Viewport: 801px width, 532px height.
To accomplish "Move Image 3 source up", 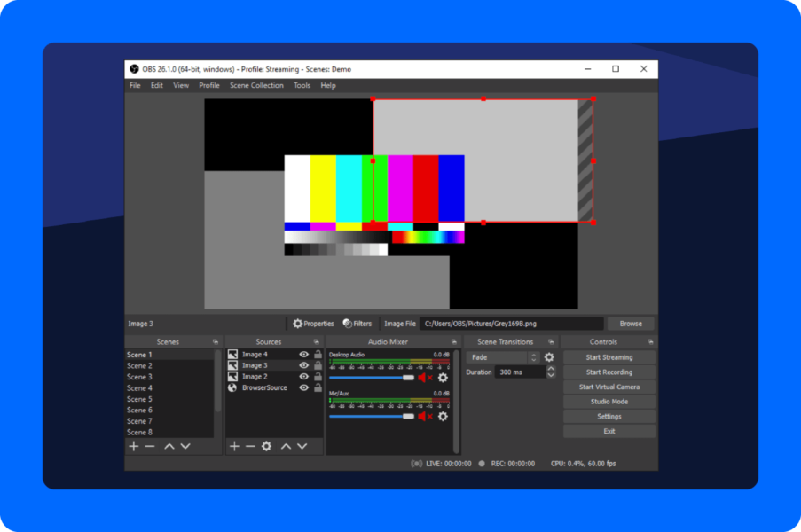I will click(286, 446).
